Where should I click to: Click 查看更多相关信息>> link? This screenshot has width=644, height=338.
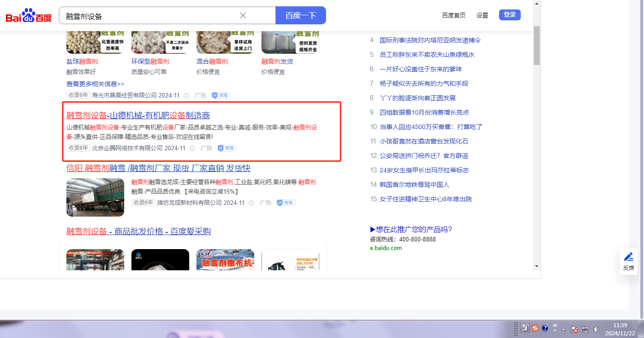click(95, 84)
